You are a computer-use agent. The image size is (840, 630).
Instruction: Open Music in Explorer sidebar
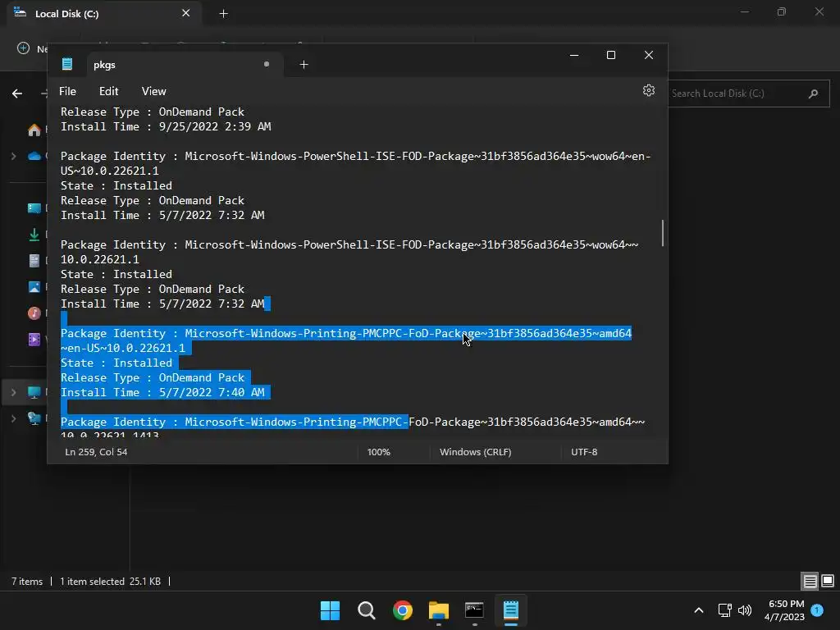pos(34,313)
